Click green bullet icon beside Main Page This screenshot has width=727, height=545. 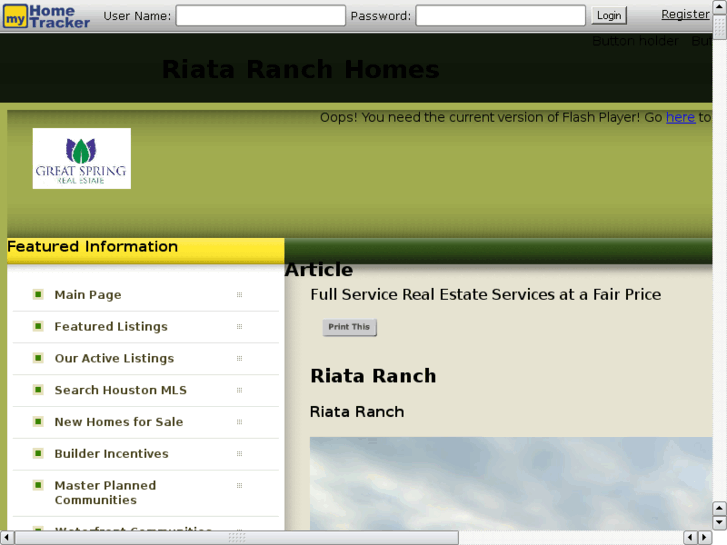pyautogui.click(x=38, y=295)
